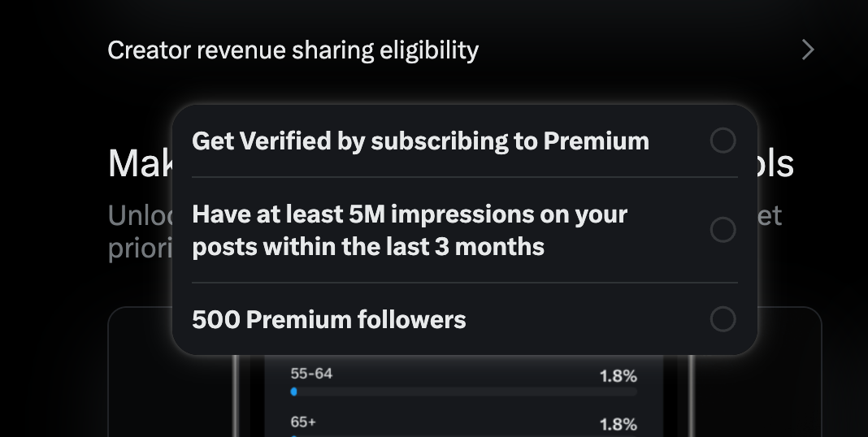Click the 55-64 age group label

click(311, 374)
